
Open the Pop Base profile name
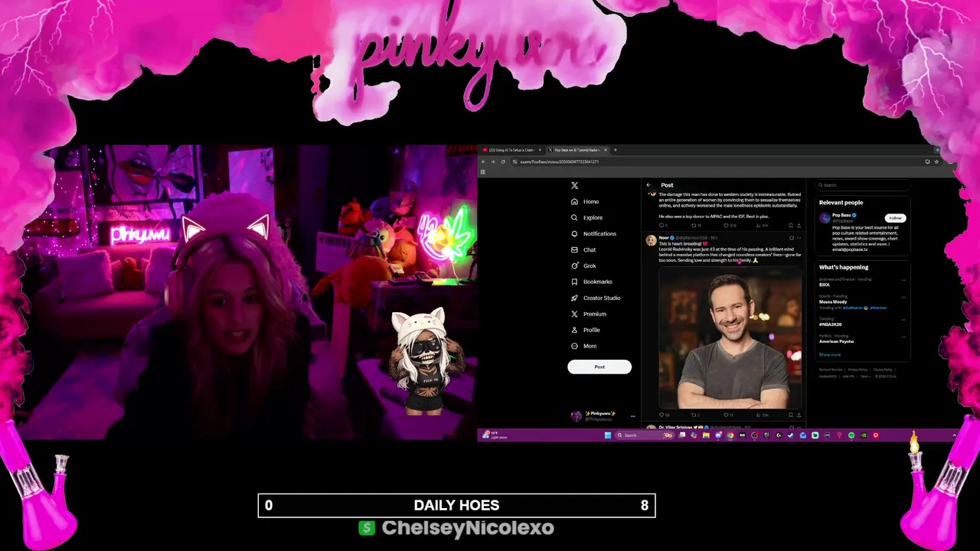click(841, 216)
